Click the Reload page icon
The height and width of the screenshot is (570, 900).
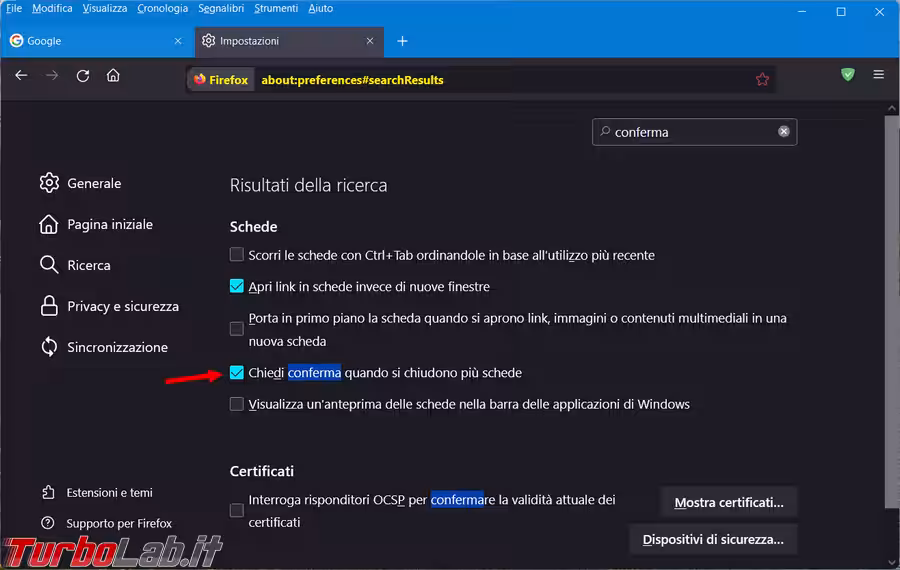(x=83, y=76)
